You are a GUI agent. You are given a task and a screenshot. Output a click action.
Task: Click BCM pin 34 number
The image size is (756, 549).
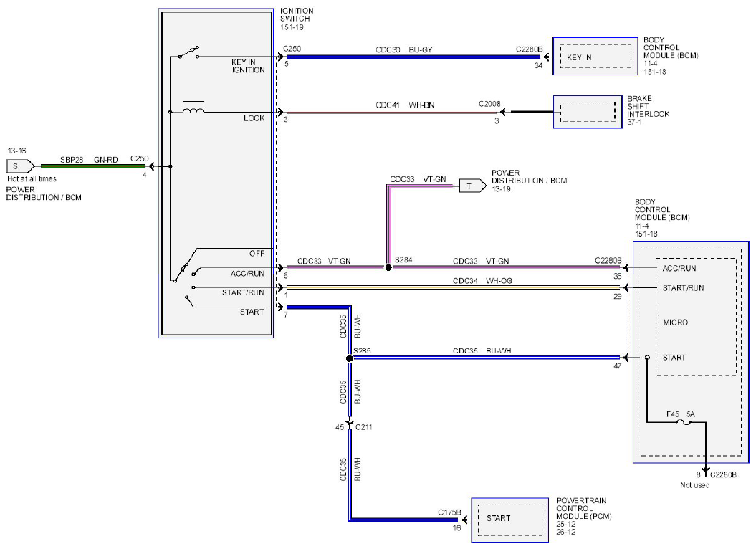click(x=539, y=65)
